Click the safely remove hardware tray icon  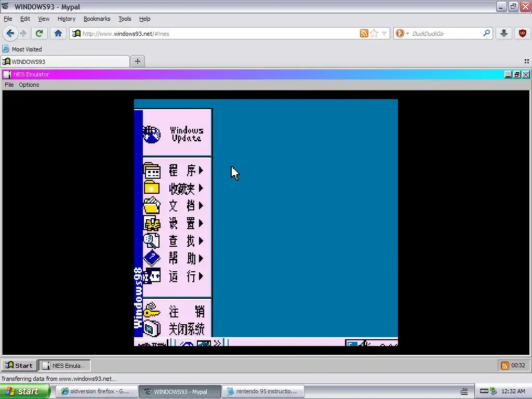494,391
